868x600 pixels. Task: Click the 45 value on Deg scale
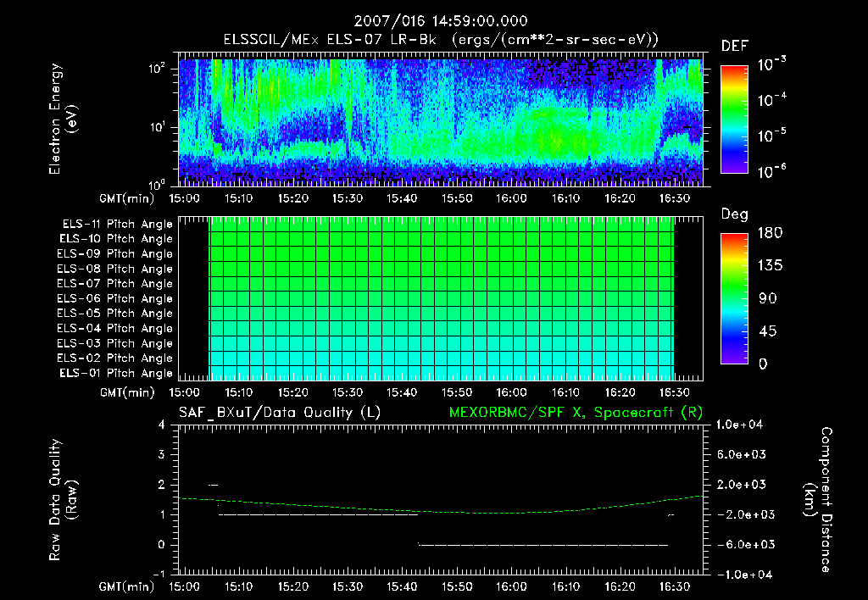(x=768, y=331)
